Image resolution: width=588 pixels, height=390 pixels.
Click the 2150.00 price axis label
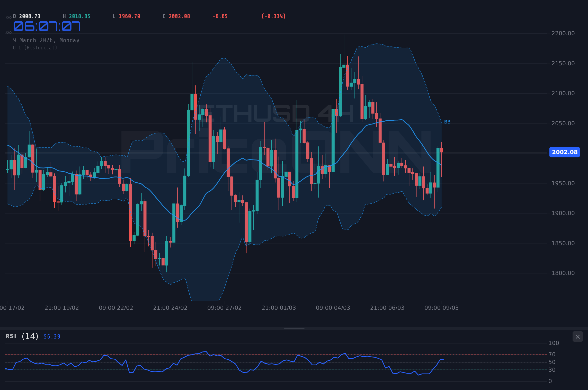pos(563,64)
